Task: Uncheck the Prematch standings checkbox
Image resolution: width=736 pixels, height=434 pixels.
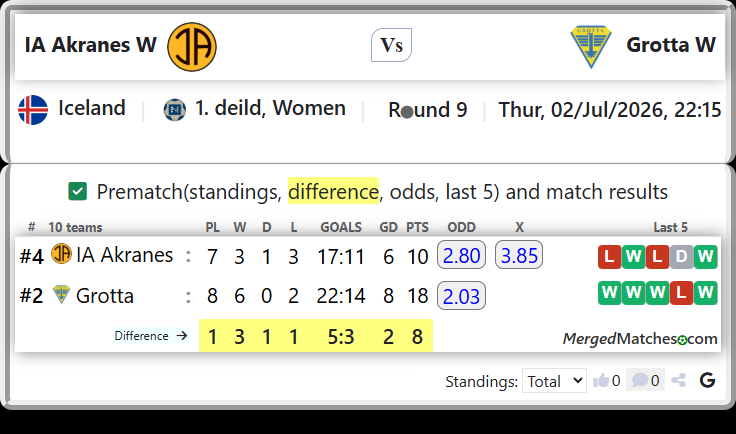Action: [x=77, y=191]
